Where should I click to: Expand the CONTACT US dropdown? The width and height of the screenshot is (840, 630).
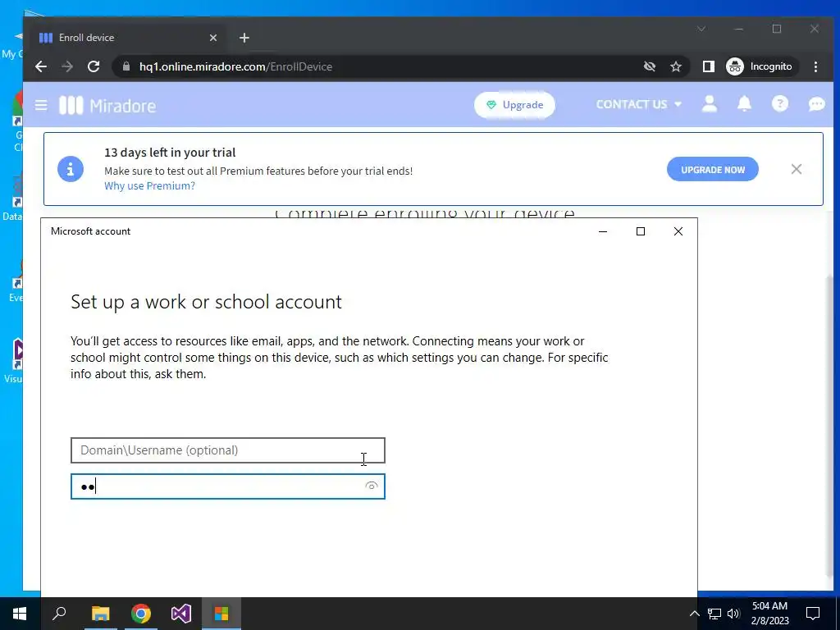click(x=638, y=104)
